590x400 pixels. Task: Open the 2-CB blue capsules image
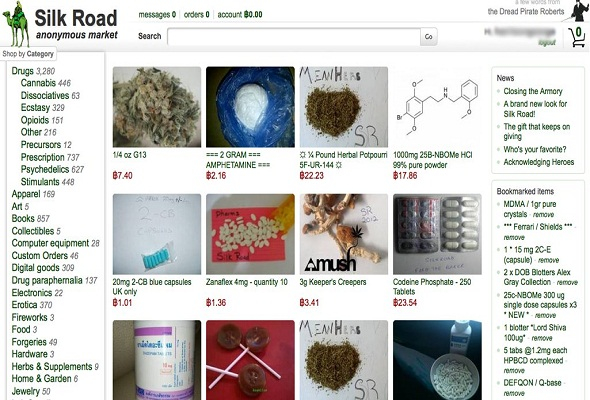[157, 234]
